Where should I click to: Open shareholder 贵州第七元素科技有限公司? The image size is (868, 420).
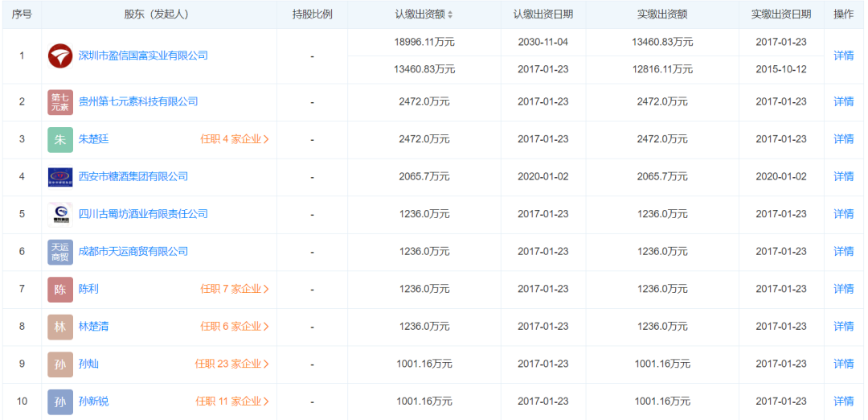pyautogui.click(x=138, y=101)
